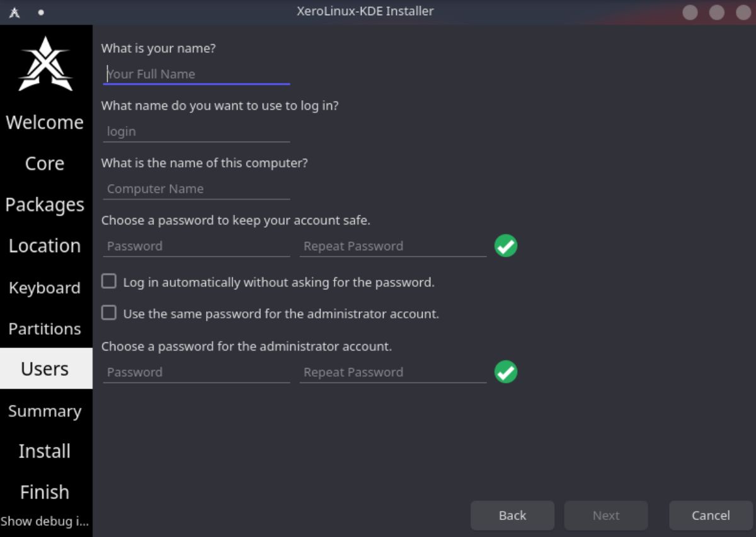Viewport: 756px width, 537px height.
Task: Click Show debug information link
Action: point(45,521)
